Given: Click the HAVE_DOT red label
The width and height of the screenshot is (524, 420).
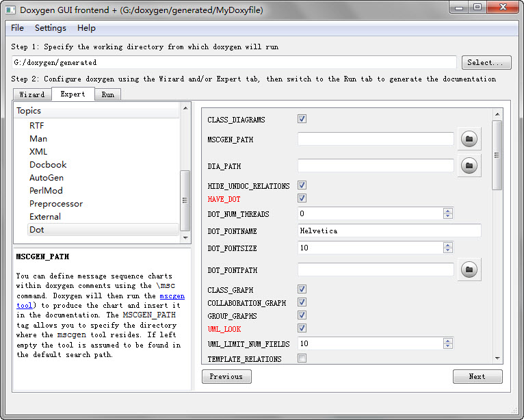Looking at the screenshot, I should click(x=224, y=199).
